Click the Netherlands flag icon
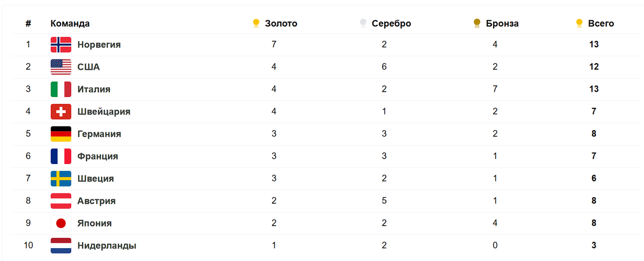 pyautogui.click(x=61, y=245)
